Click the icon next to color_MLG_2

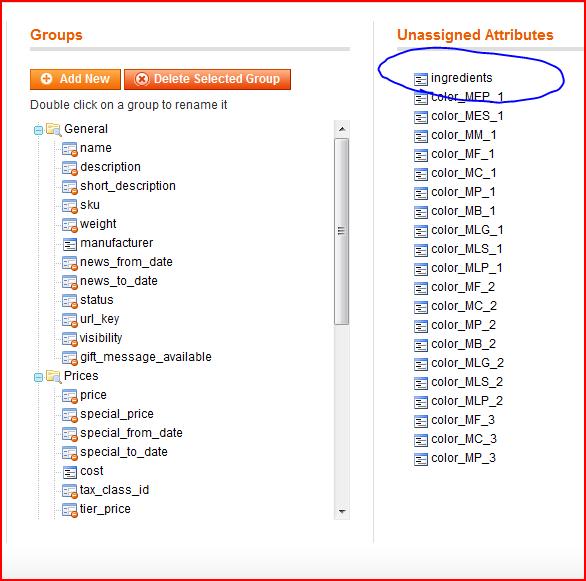point(420,364)
